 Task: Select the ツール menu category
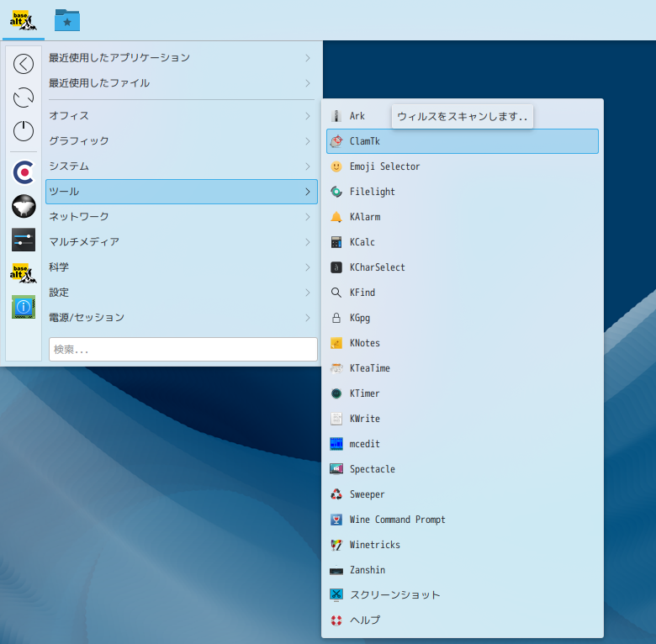tap(182, 192)
